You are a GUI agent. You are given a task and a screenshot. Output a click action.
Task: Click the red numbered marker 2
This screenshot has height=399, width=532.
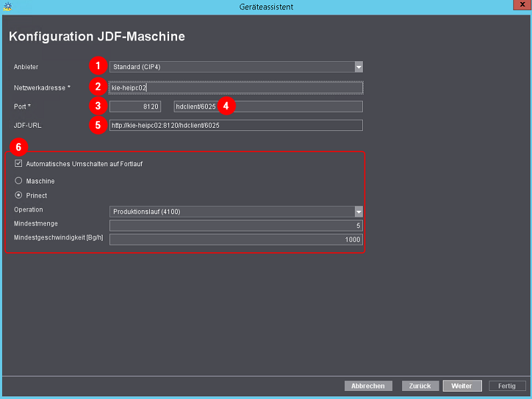pos(98,86)
